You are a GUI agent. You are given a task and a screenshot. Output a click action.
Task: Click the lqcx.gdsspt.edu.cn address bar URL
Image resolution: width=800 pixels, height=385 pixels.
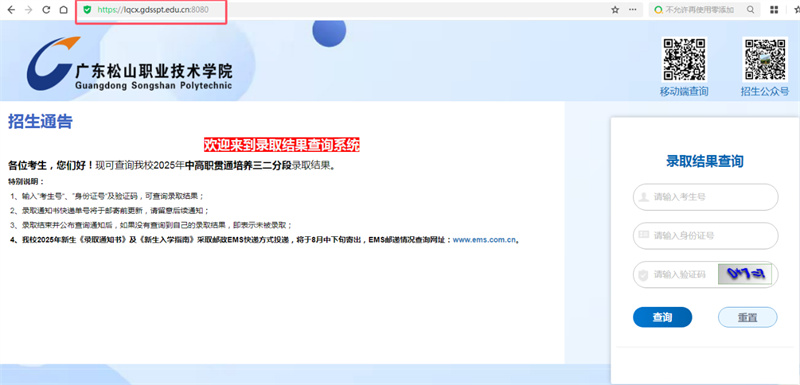point(153,10)
